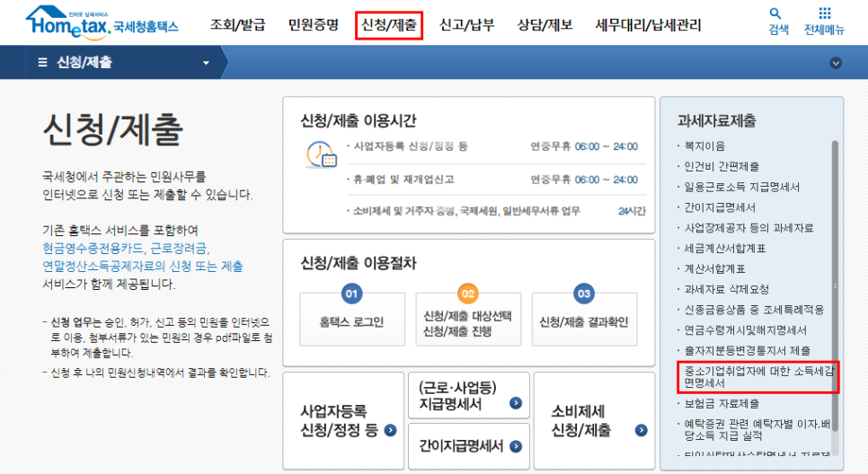Image resolution: width=868 pixels, height=474 pixels.
Task: Open 소비제세 신청/제출 card
Action: pyautogui.click(x=595, y=420)
